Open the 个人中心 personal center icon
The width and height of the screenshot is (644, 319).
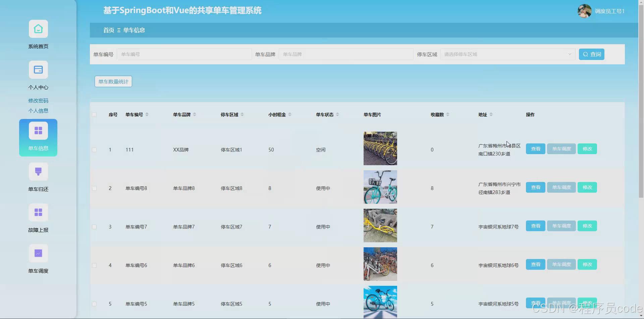pos(38,70)
